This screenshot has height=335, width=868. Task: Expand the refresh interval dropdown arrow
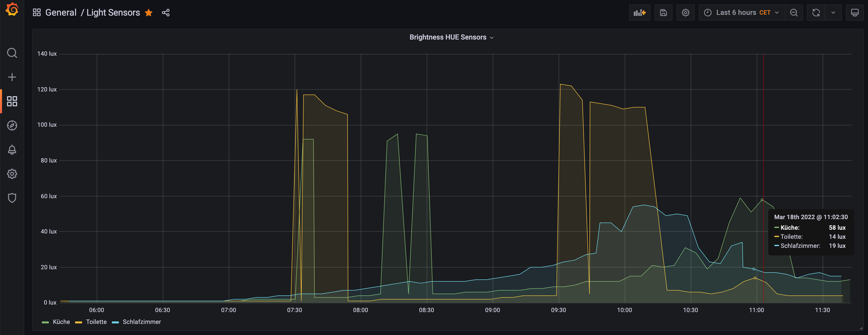(x=833, y=13)
